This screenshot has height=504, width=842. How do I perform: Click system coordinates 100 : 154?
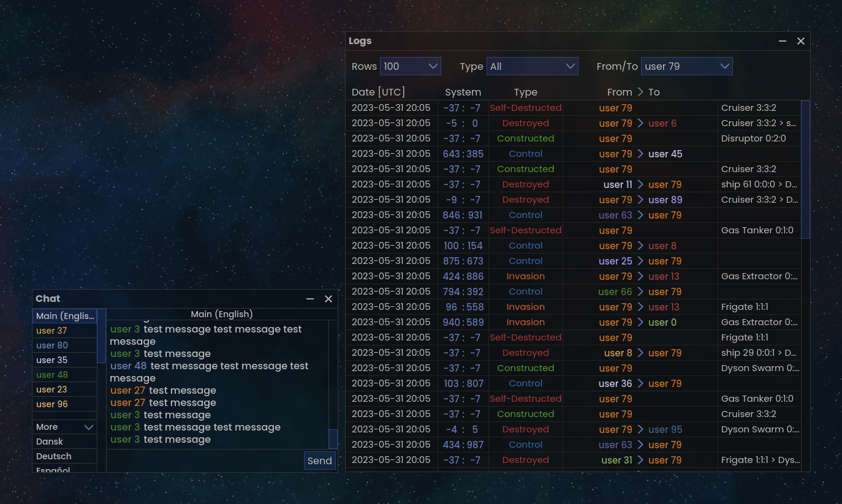point(463,246)
